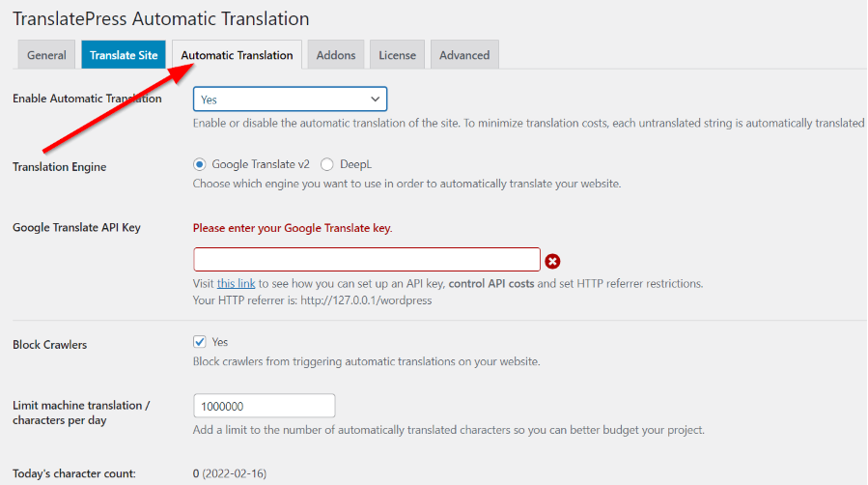
Task: Click Today's character count value
Action: tap(230, 473)
